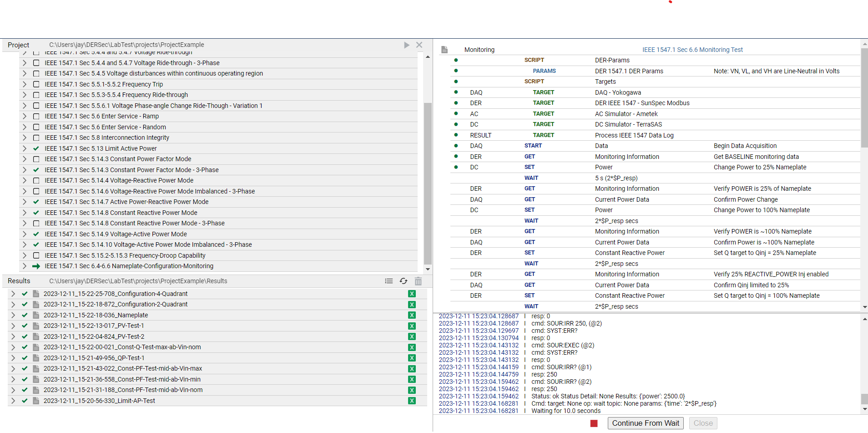Click the Results trash delete icon
This screenshot has width=868, height=433.
tap(418, 281)
